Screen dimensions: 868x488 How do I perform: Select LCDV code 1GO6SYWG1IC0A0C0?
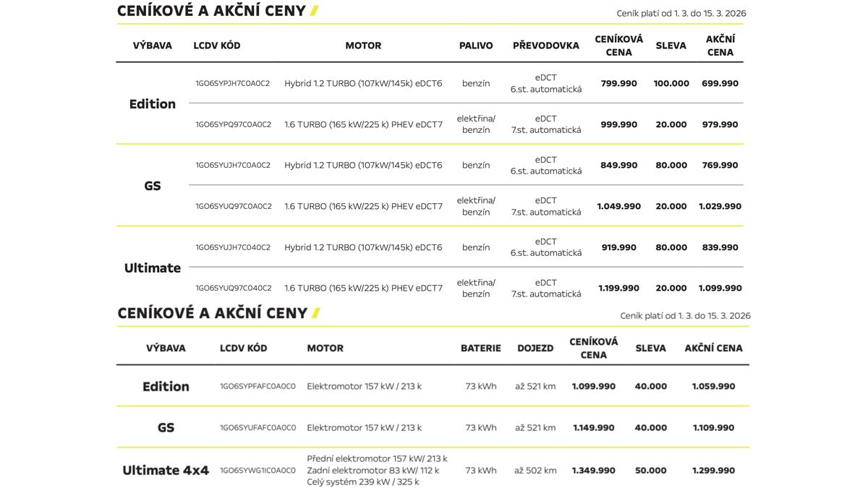tap(258, 470)
